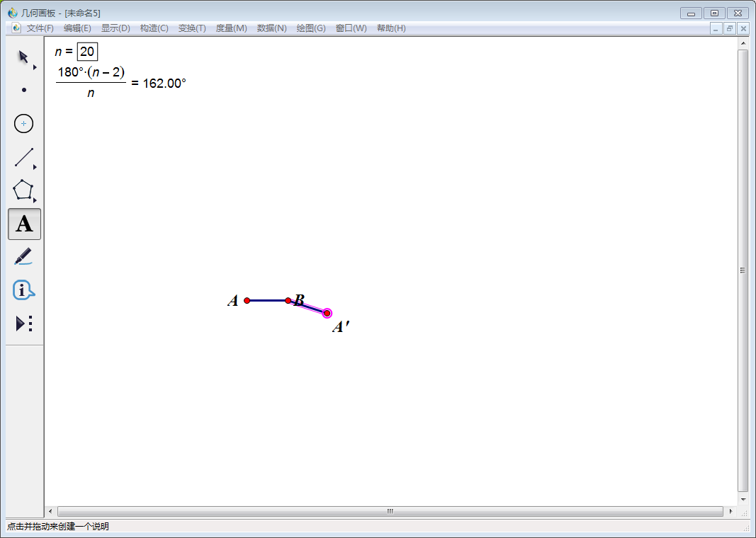Close the inner document window
Viewport: 756px width, 538px height.
(x=743, y=29)
